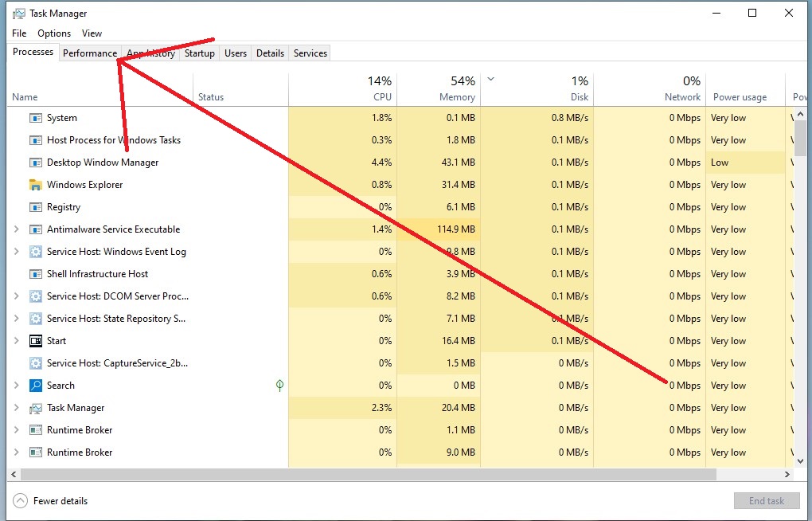Click the Service Host: State Repository gear icon
Image resolution: width=812 pixels, height=521 pixels.
tap(35, 319)
